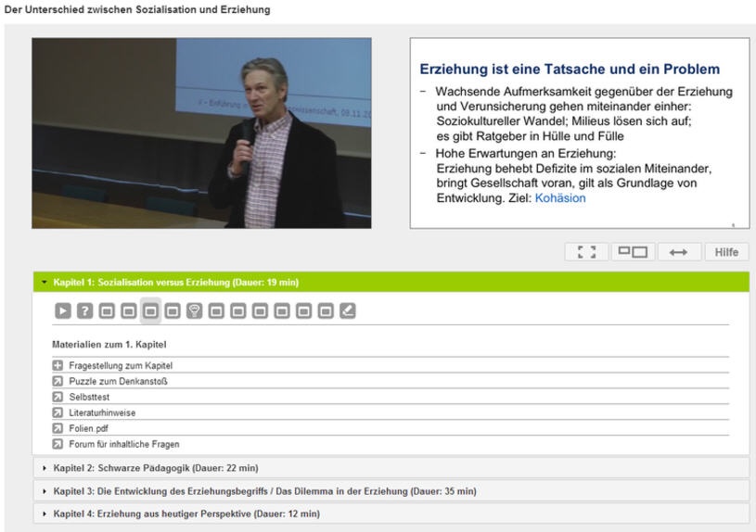Open the question mark section icon
756x532 pixels.
[84, 310]
